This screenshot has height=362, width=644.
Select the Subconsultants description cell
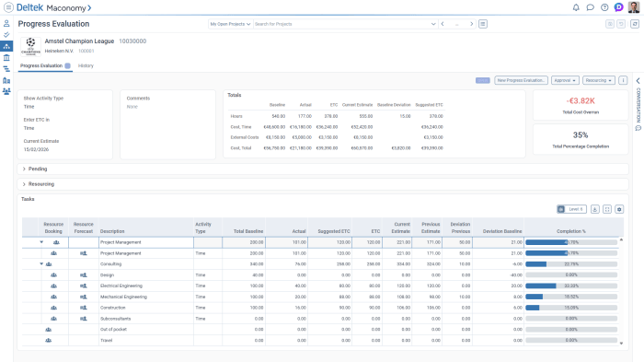(x=145, y=319)
